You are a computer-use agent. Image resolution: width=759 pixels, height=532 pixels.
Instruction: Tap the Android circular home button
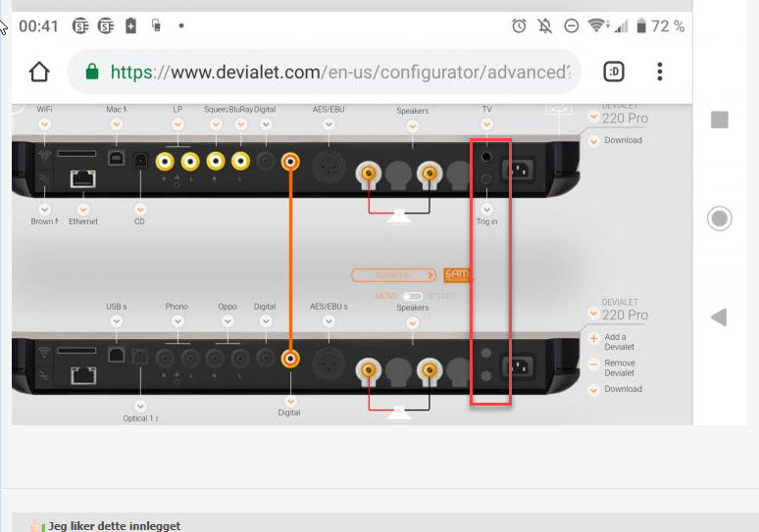(720, 218)
